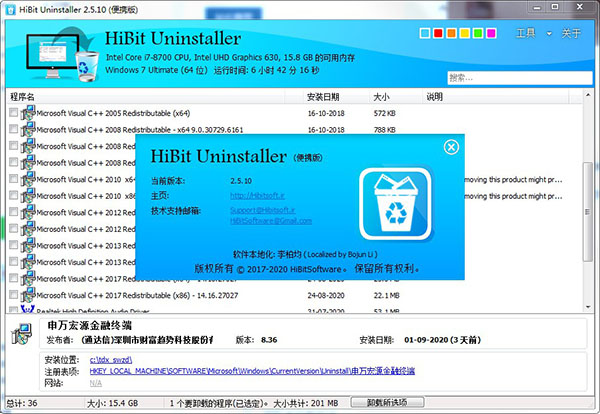Open the c:\tdx_swzd\ install location link
Image resolution: width=600 pixels, height=414 pixels.
click(111, 360)
